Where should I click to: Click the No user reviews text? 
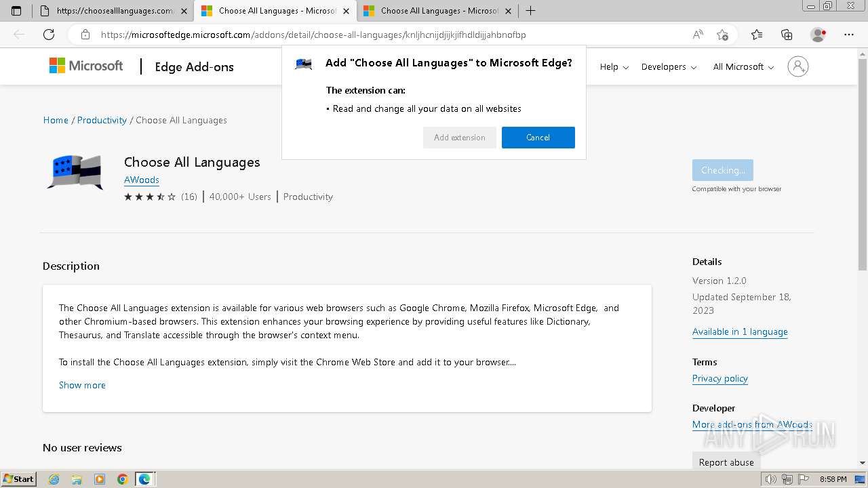click(x=82, y=447)
